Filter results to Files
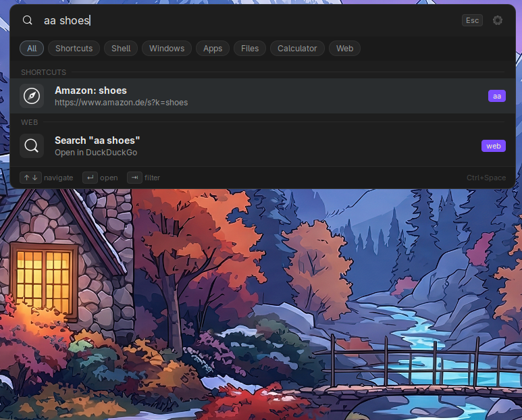522x420 pixels. coord(250,48)
